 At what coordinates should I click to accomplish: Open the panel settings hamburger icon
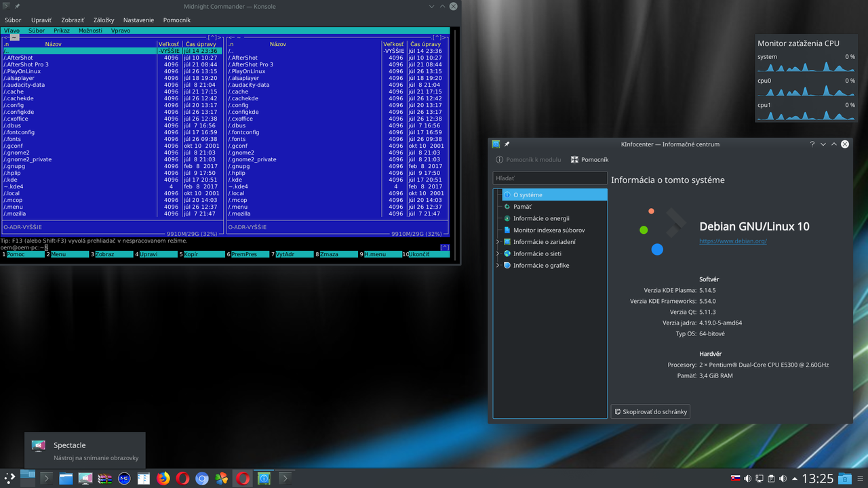(x=861, y=479)
